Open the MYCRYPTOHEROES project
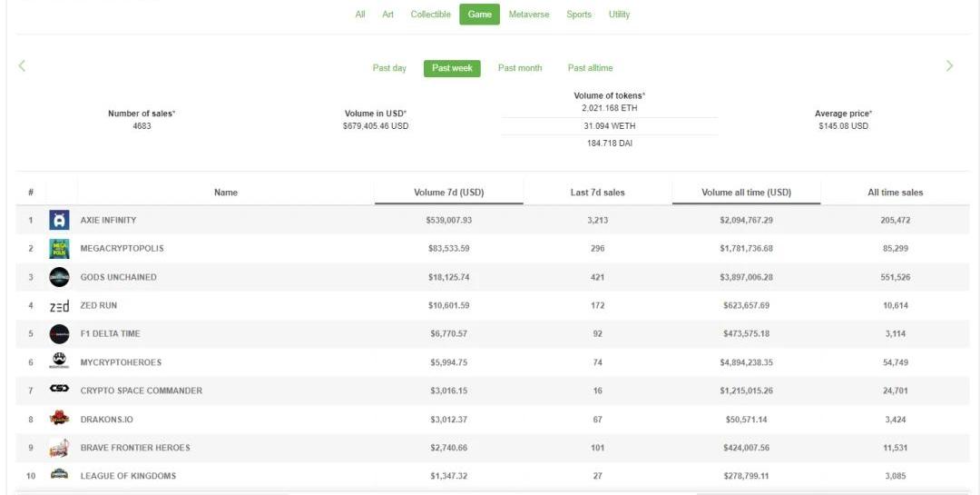 coord(121,362)
